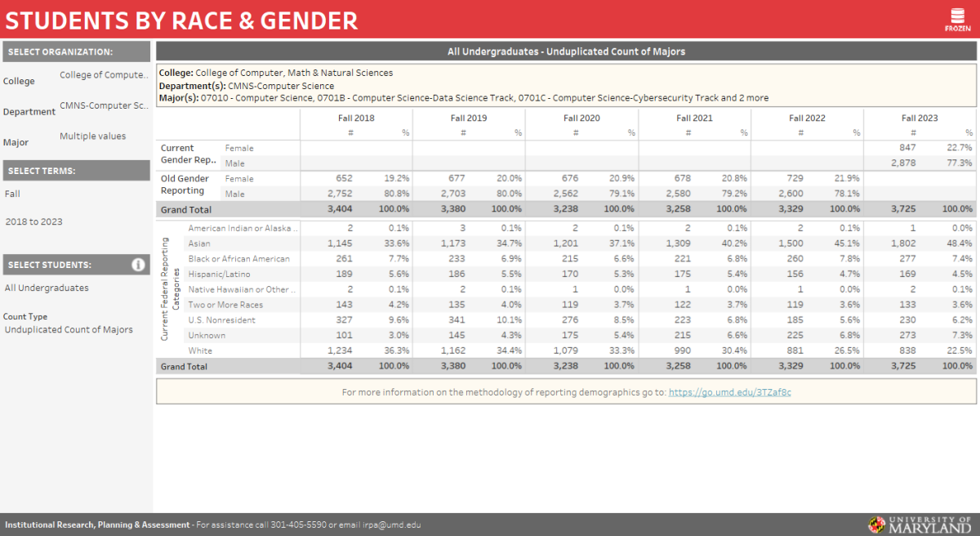
Task: Click the SELECT ORGANIZATION section header
Action: point(77,51)
